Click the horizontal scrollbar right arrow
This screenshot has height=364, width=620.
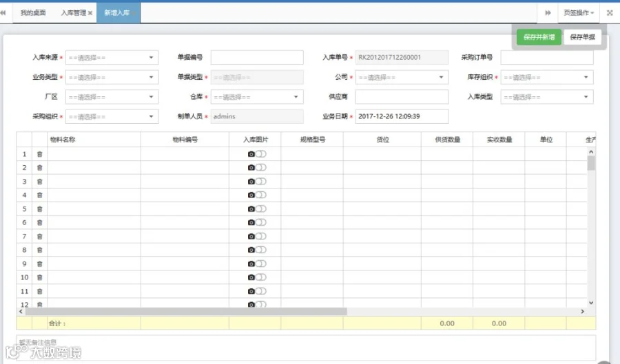click(582, 312)
